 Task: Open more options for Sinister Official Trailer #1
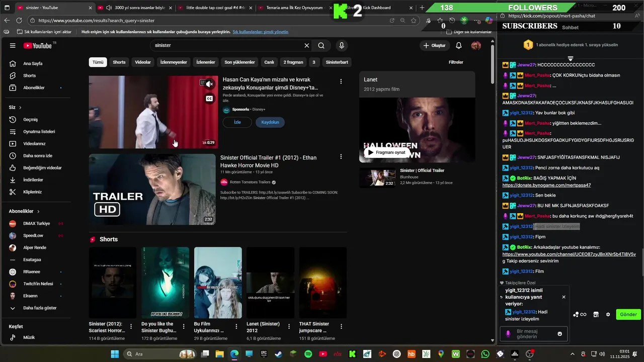pos(341,157)
